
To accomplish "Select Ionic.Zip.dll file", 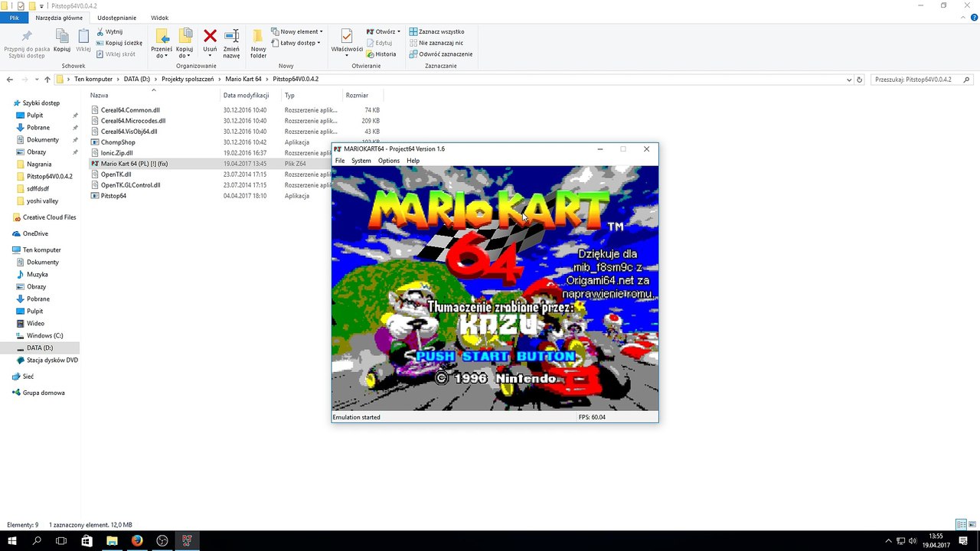I will point(116,153).
